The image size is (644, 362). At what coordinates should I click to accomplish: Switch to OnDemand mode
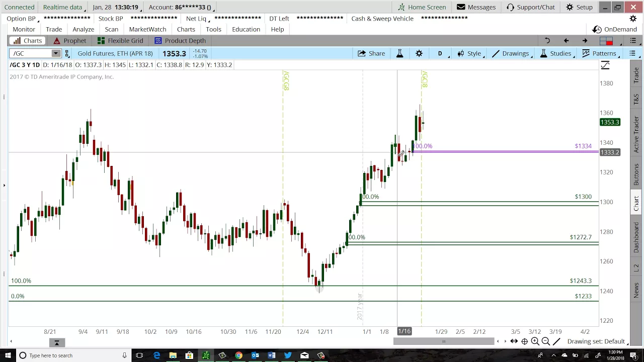point(615,29)
